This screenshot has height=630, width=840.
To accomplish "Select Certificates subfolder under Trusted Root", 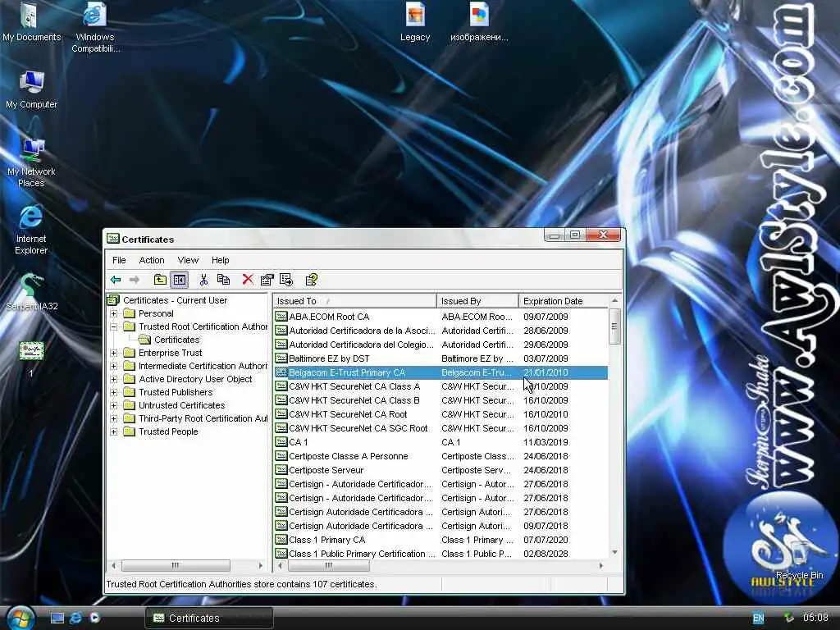I will point(177,340).
